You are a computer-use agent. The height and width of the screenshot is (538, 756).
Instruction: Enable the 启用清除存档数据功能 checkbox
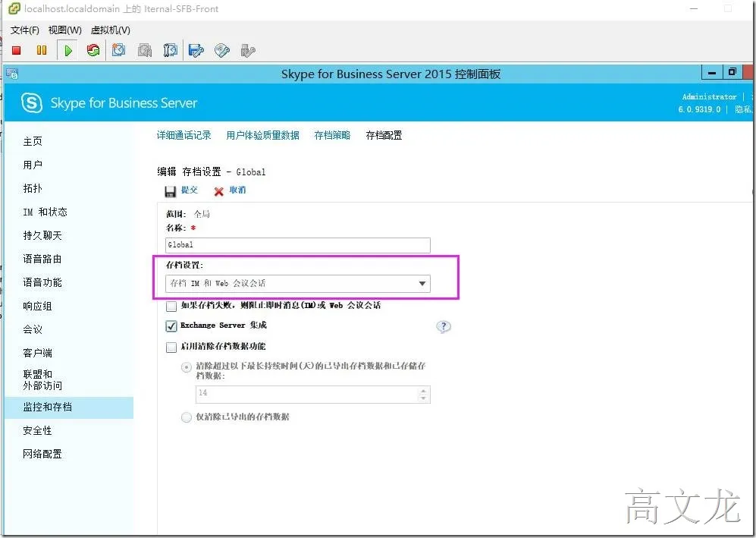[x=171, y=347]
